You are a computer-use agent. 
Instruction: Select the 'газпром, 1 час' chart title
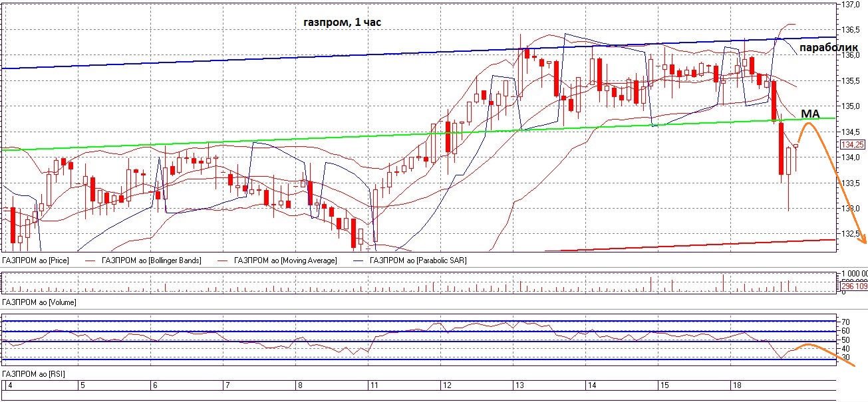[x=342, y=23]
